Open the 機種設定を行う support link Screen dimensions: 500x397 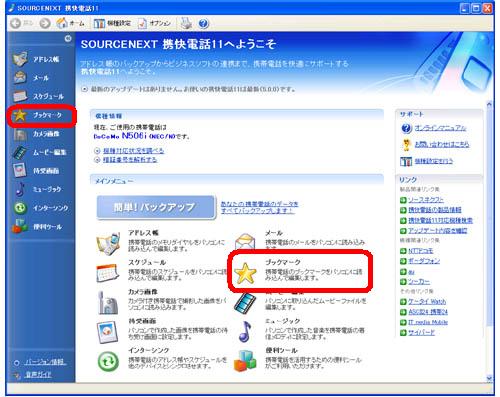pos(434,161)
